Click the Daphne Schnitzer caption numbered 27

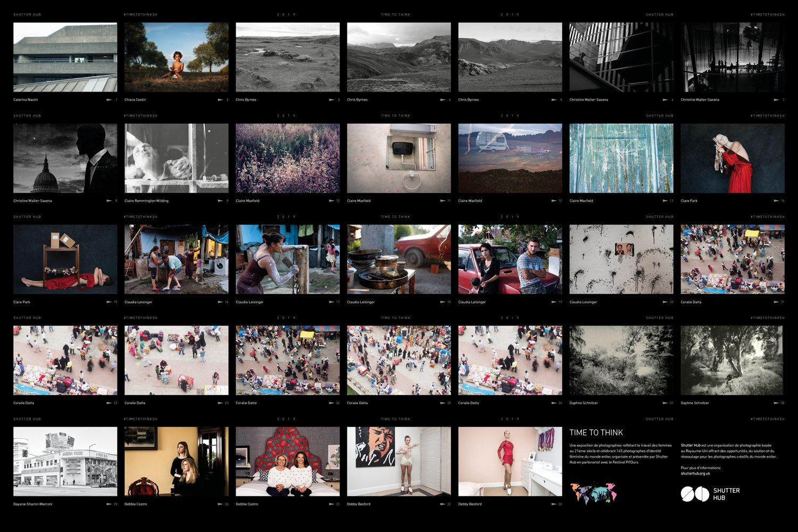pos(584,403)
